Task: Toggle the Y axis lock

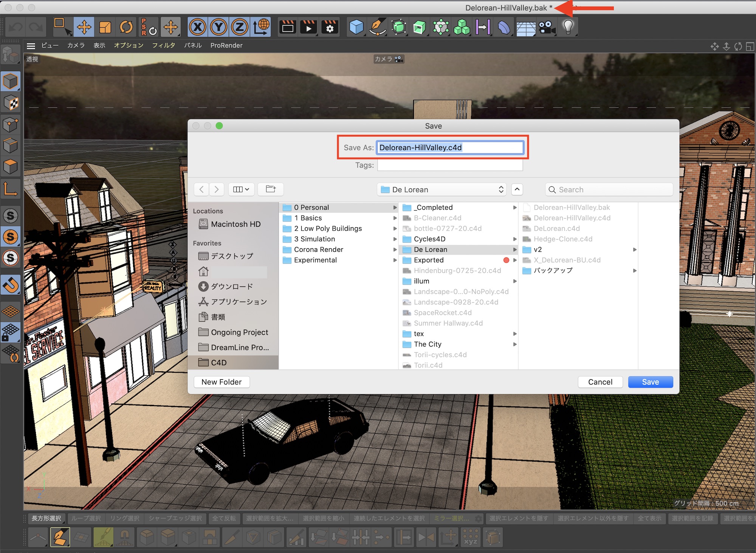Action: point(219,27)
